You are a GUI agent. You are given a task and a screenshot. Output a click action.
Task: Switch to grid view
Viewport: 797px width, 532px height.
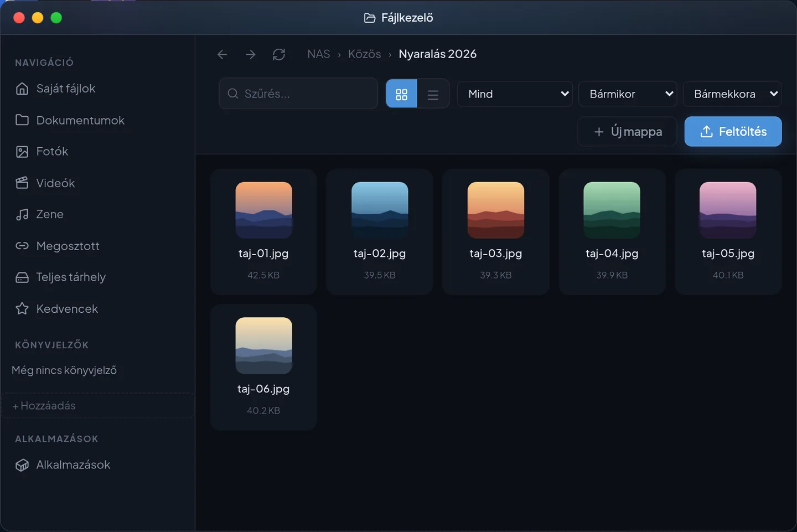[x=401, y=94]
